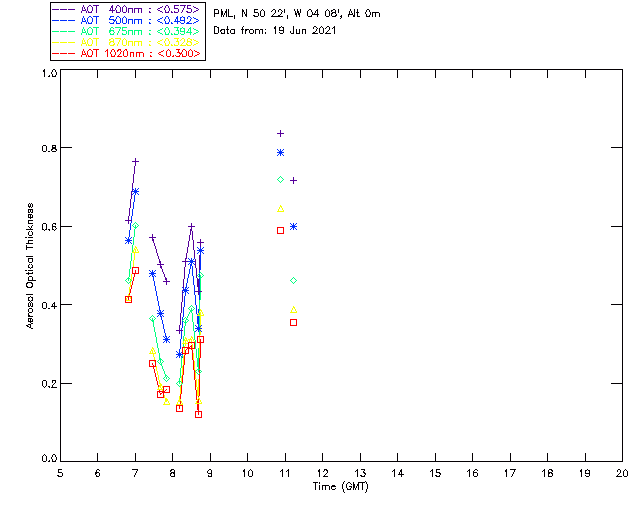
Task: Click the hour 16 label on the x-axis
Action: coord(472,473)
